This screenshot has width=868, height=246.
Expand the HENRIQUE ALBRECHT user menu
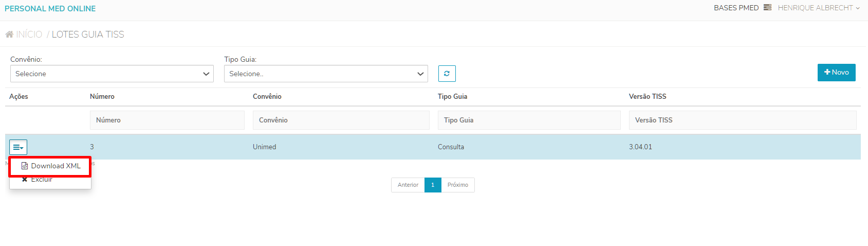click(819, 8)
